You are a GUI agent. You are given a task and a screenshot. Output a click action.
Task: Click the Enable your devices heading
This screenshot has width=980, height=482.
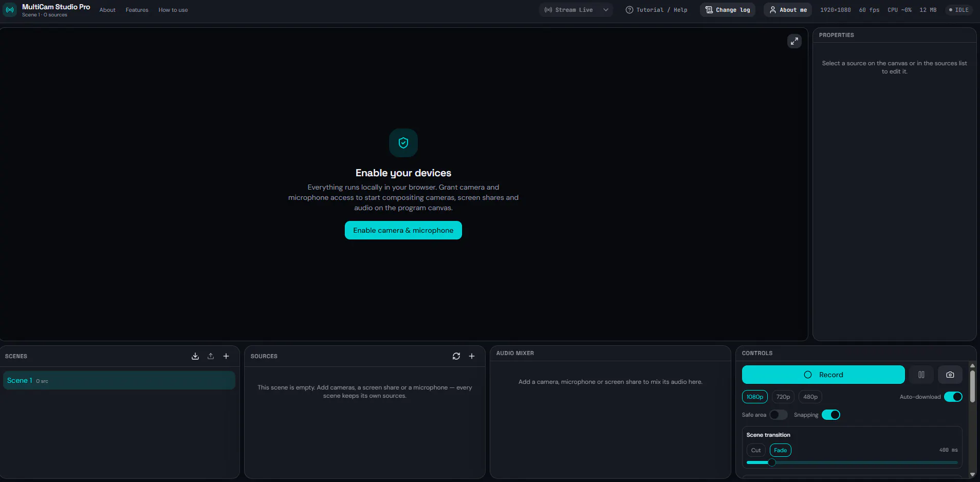pos(403,173)
